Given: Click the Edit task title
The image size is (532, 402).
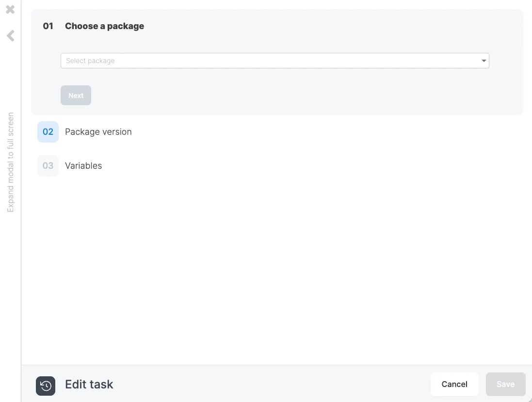Looking at the screenshot, I should [x=89, y=385].
